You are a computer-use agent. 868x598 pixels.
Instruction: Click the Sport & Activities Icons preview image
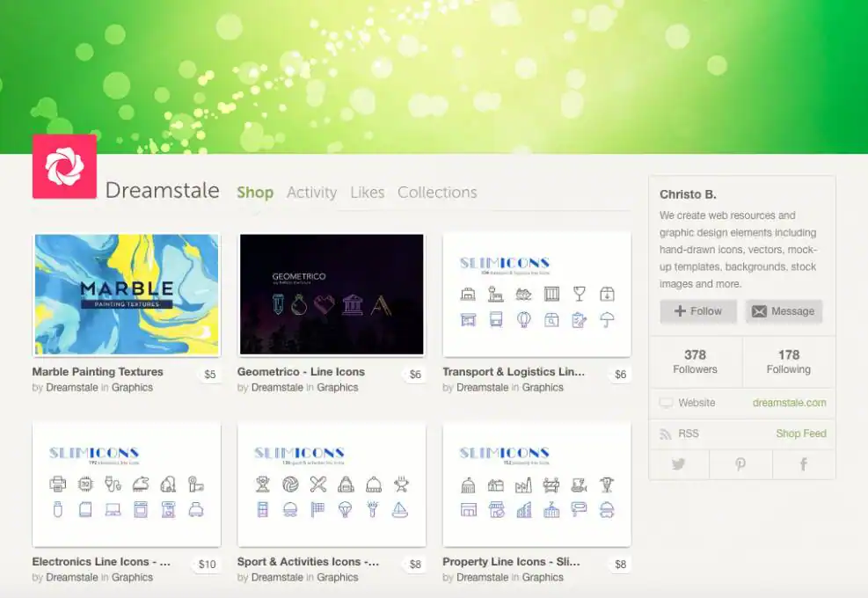(332, 485)
